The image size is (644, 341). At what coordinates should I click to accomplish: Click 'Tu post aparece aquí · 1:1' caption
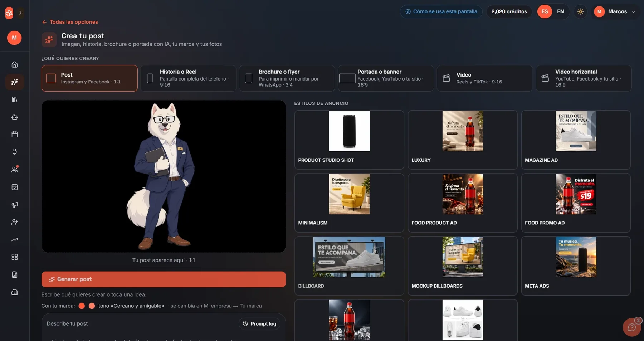164,260
